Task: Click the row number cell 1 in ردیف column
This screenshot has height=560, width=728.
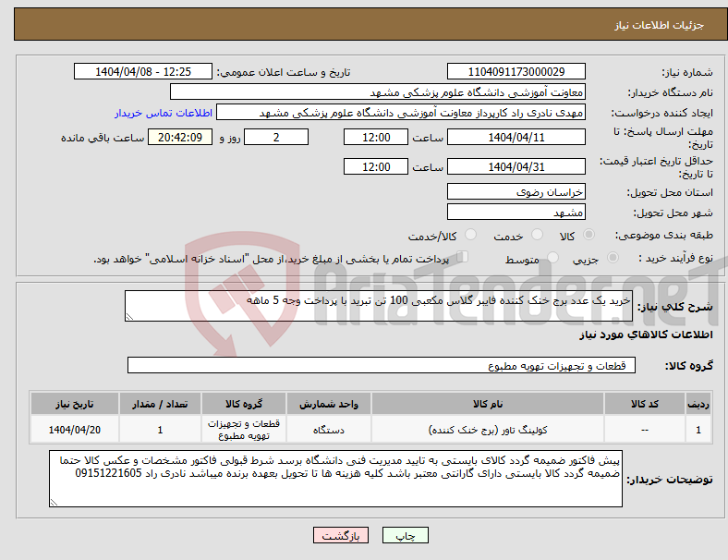Action: click(698, 430)
